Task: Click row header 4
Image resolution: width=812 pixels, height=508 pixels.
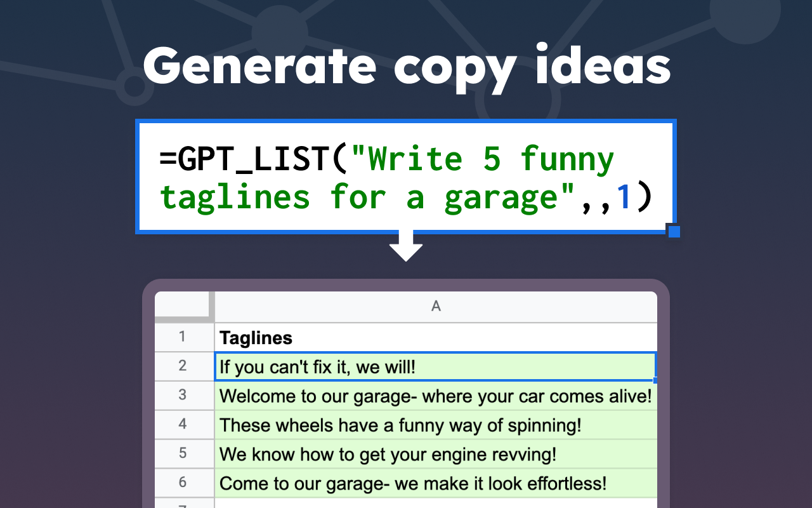Action: tap(183, 425)
